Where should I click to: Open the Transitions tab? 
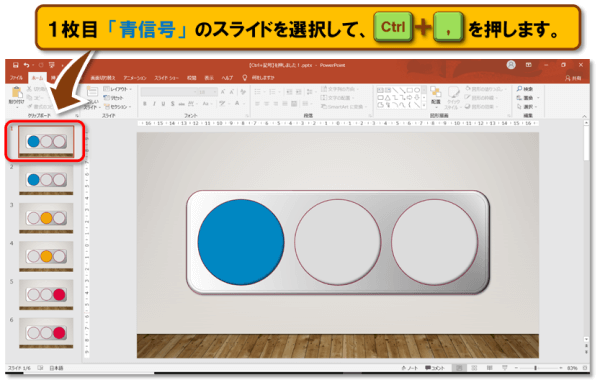(x=103, y=78)
